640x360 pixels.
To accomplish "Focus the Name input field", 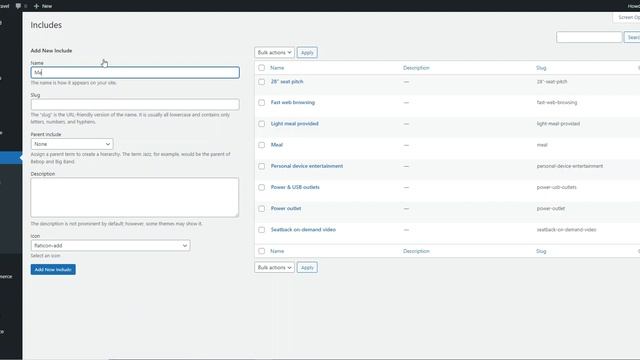I will click(135, 73).
